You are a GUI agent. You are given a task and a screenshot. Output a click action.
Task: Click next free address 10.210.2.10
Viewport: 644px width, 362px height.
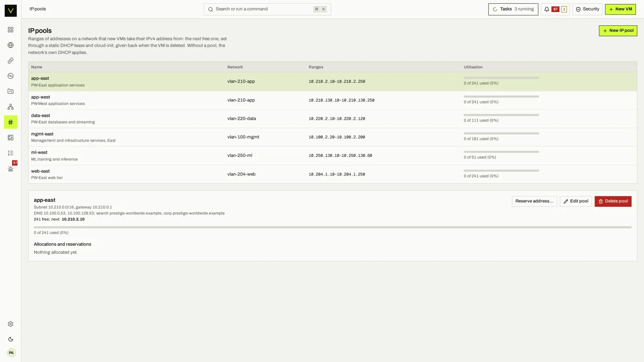[x=73, y=219]
